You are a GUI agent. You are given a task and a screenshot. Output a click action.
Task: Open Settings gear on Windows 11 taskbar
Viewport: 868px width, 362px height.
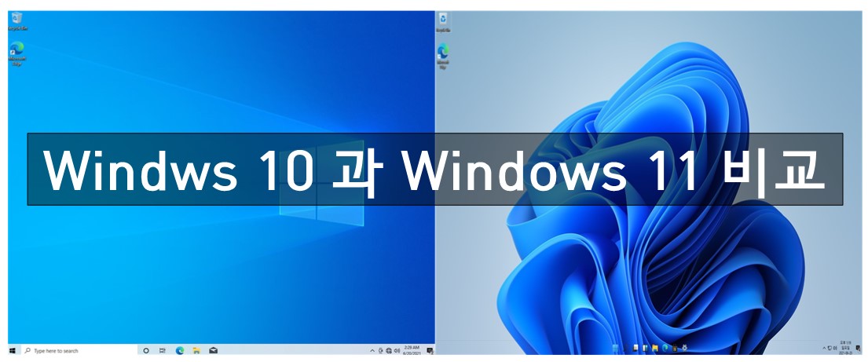point(685,348)
